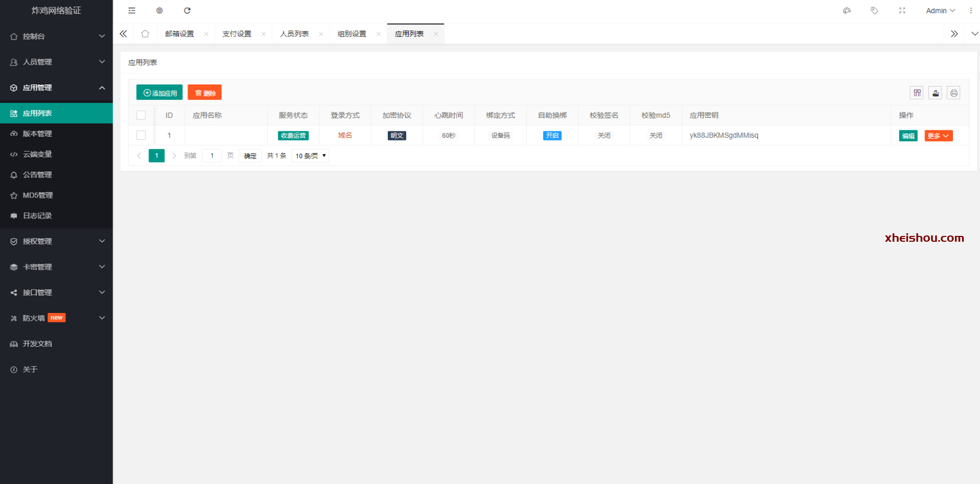
Task: Go to the next page arrow
Action: click(x=174, y=156)
